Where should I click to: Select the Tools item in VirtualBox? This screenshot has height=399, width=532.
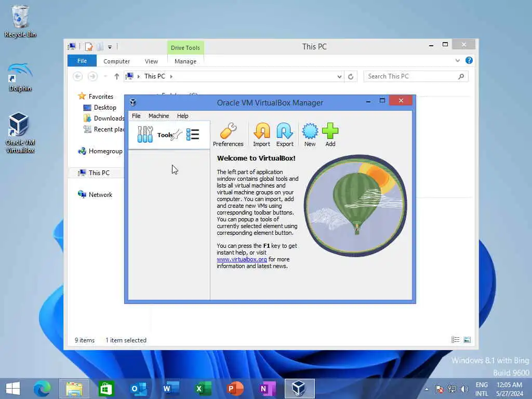[x=169, y=135]
